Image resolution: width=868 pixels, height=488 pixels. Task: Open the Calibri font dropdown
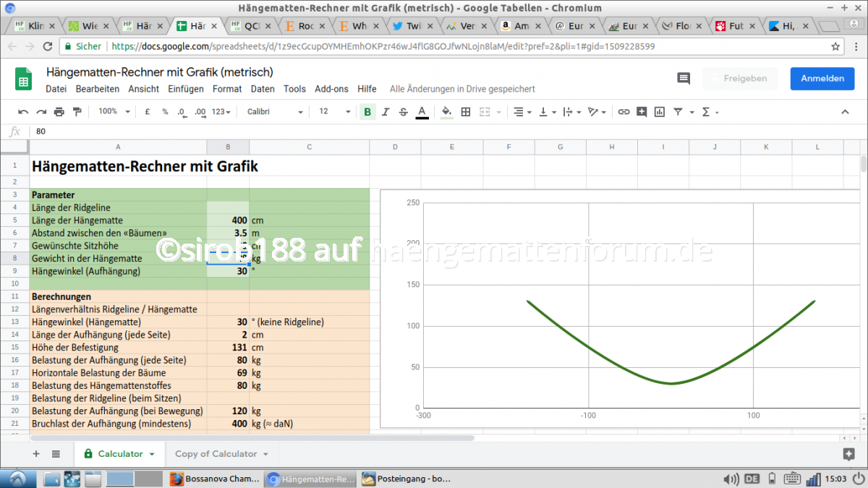click(x=275, y=112)
